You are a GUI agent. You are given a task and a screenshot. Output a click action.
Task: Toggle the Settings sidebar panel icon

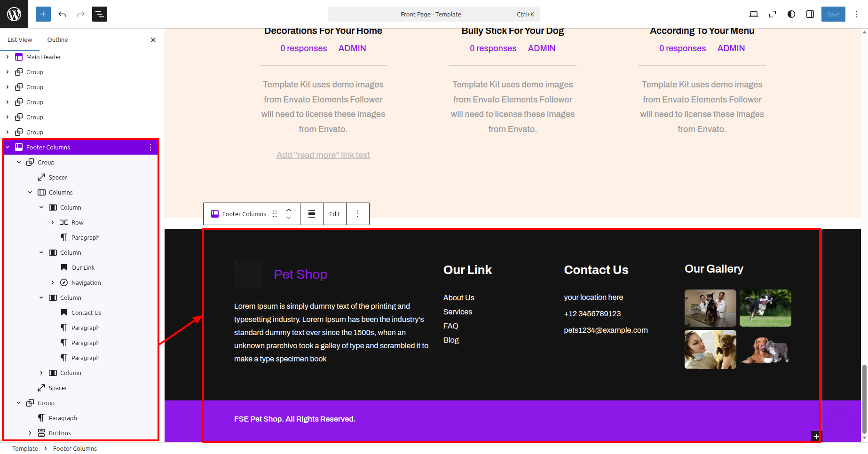pos(810,14)
